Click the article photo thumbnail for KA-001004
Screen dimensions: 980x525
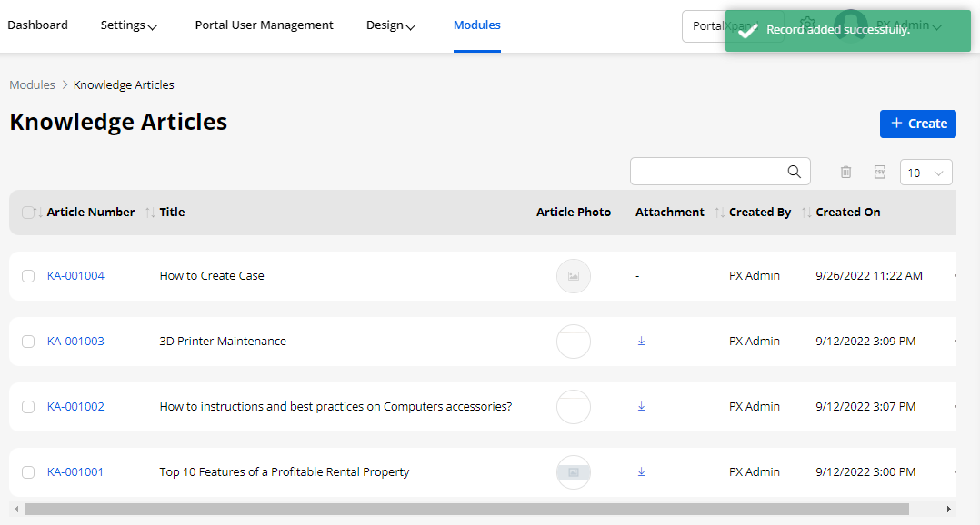[574, 276]
